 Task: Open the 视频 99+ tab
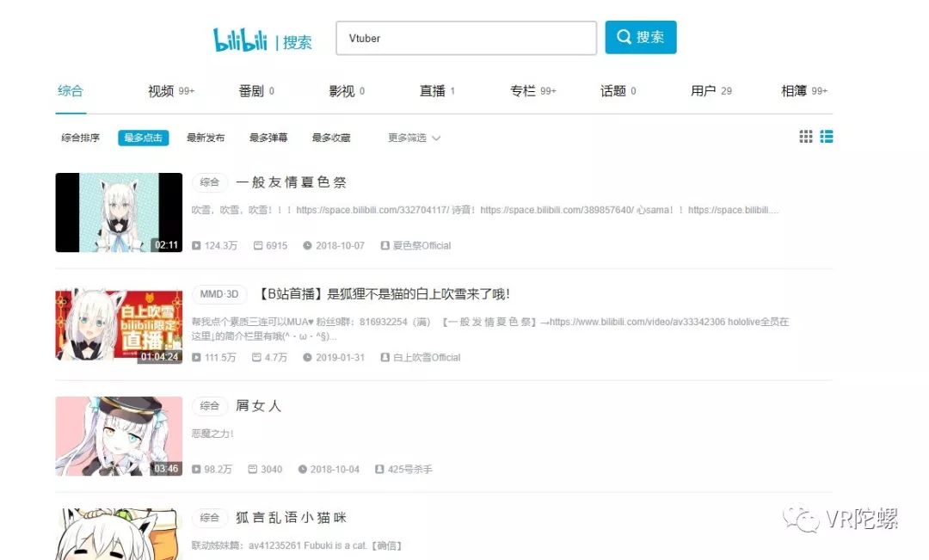[x=171, y=91]
